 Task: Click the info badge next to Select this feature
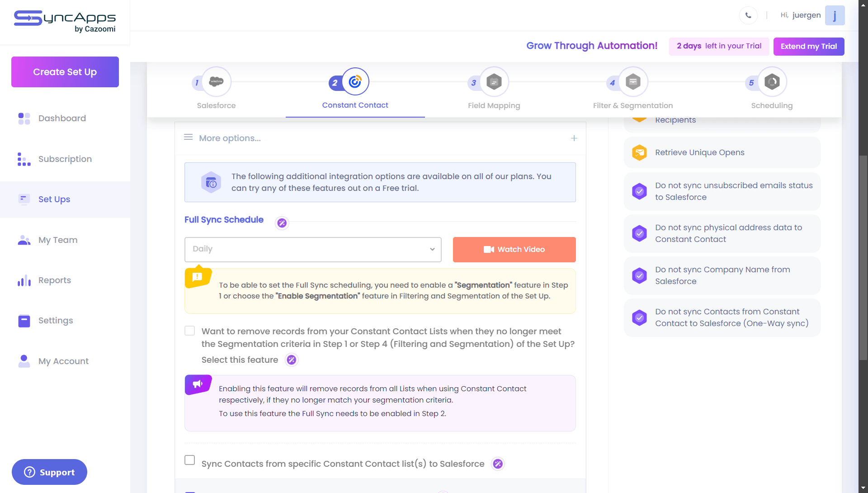tap(292, 360)
